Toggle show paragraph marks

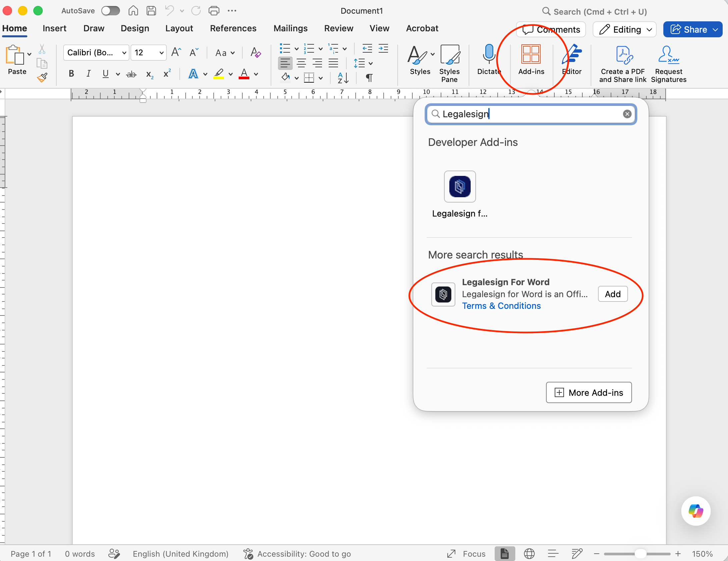click(369, 78)
